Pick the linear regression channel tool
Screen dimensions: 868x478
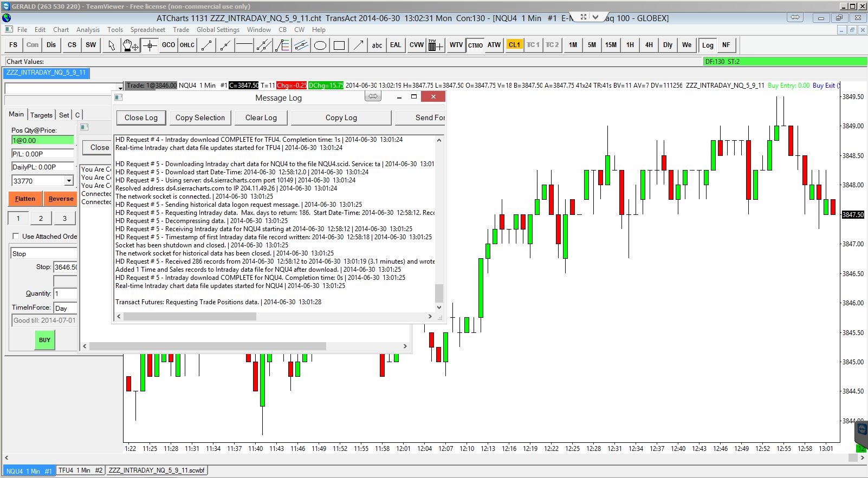(x=301, y=45)
